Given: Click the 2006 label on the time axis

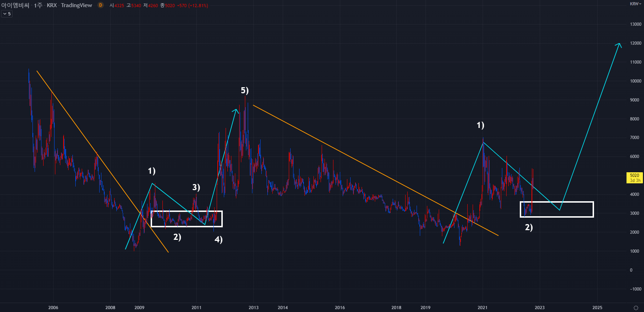Looking at the screenshot, I should coord(53,308).
